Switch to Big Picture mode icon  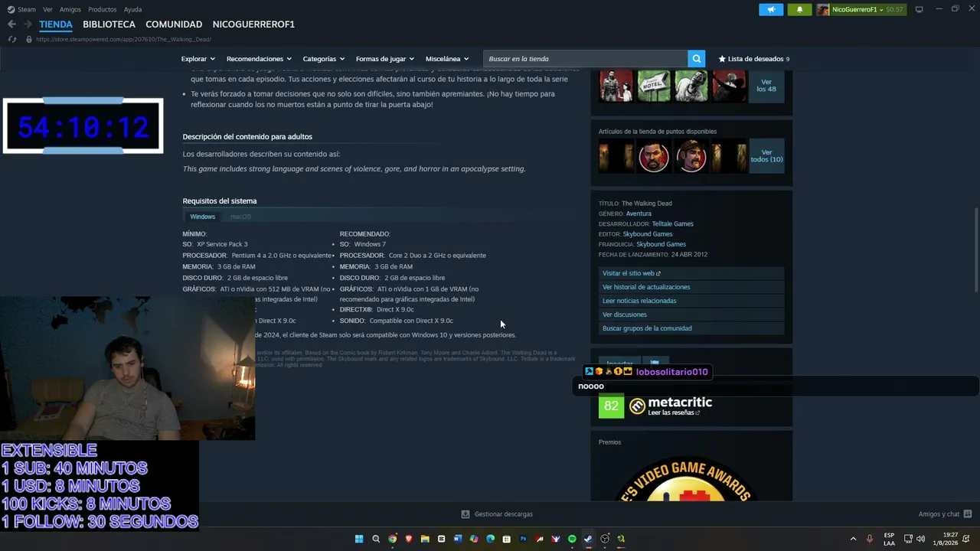click(x=919, y=9)
